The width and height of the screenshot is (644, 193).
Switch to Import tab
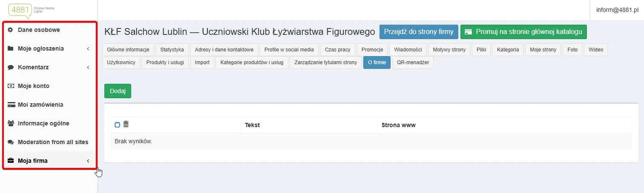coord(202,62)
